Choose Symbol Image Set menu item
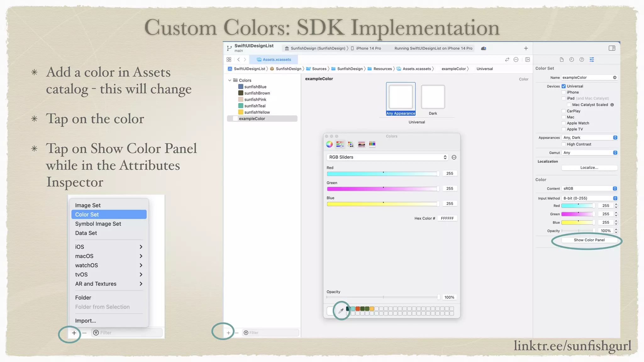Viewport: 644px width, 362px height. click(109, 224)
